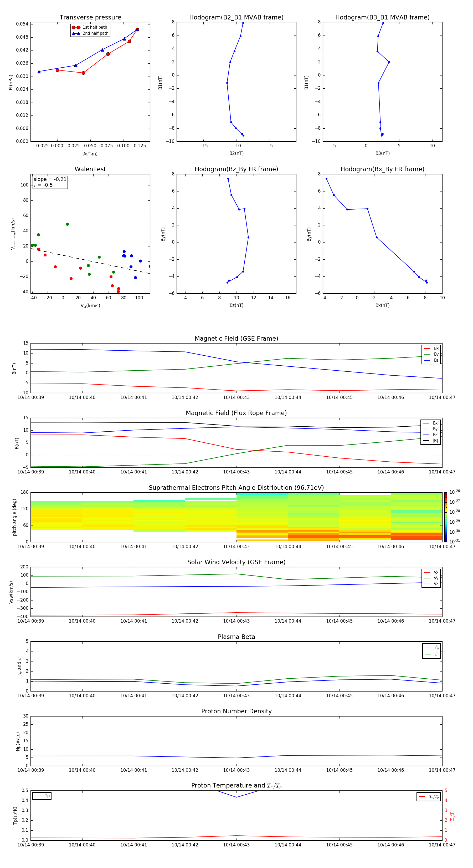Image resolution: width=473 pixels, height=868 pixels.
Task: Click the '10/14 00:39' tick under Proton Number Density
Action: pyautogui.click(x=31, y=770)
